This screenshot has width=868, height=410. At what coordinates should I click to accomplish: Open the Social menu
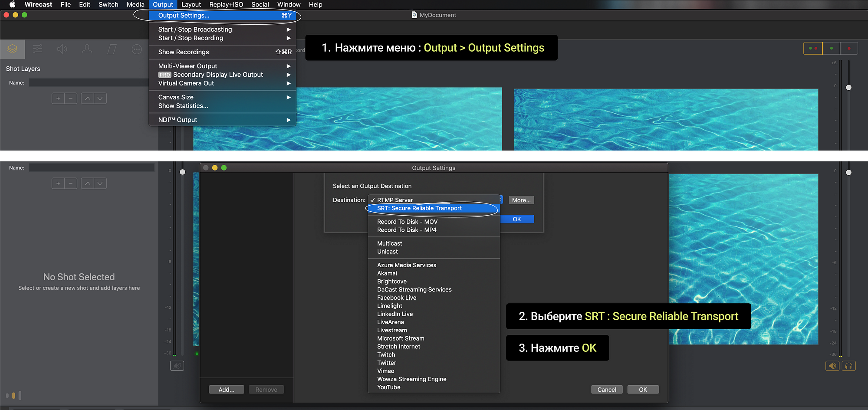point(260,4)
